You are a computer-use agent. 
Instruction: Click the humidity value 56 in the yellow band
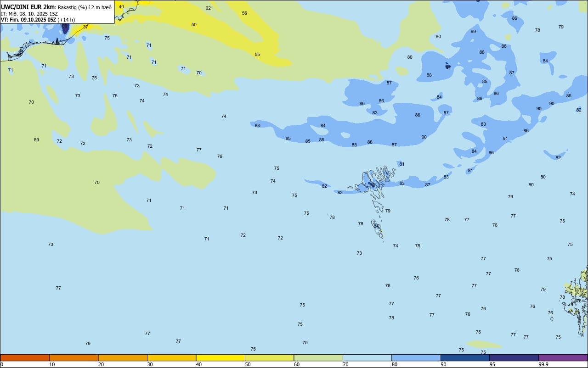pos(244,13)
